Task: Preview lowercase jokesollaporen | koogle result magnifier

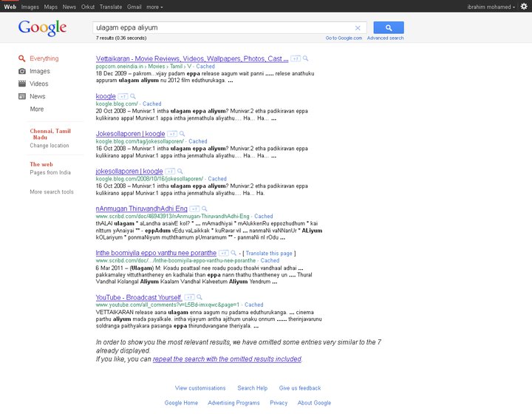Action: (x=180, y=171)
